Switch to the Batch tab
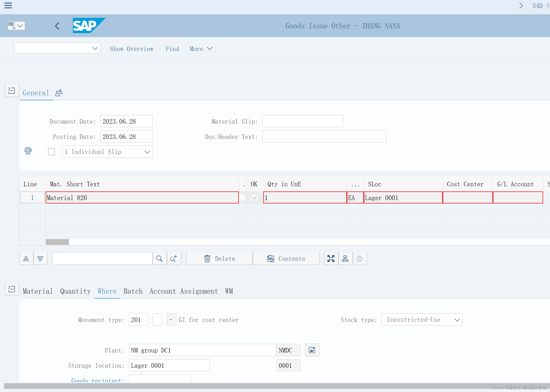The width and height of the screenshot is (550, 392). (133, 291)
